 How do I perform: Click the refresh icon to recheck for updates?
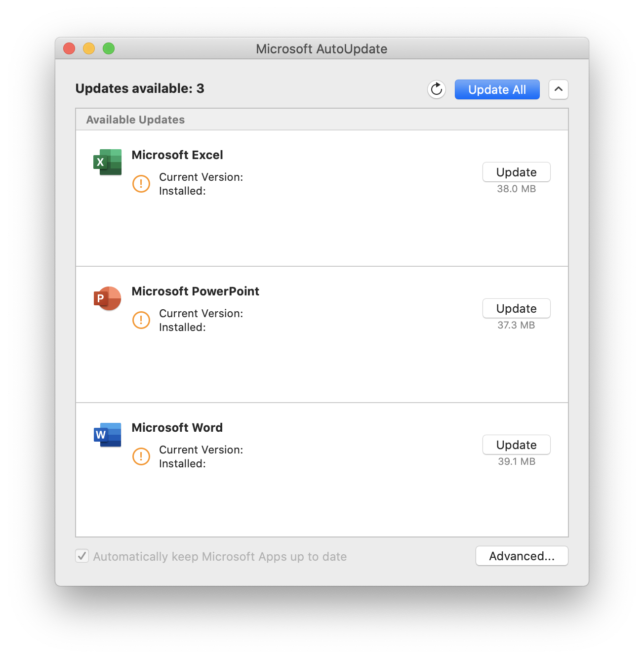(x=436, y=89)
